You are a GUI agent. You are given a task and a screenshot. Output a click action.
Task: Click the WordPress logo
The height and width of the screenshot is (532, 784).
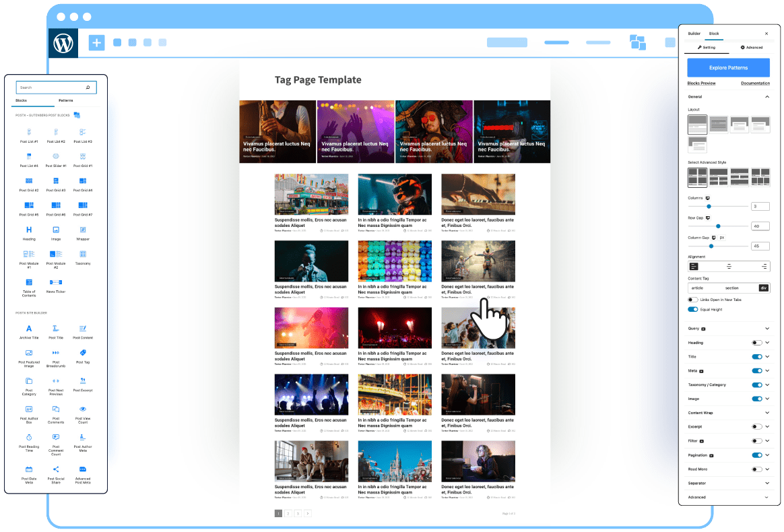point(63,43)
